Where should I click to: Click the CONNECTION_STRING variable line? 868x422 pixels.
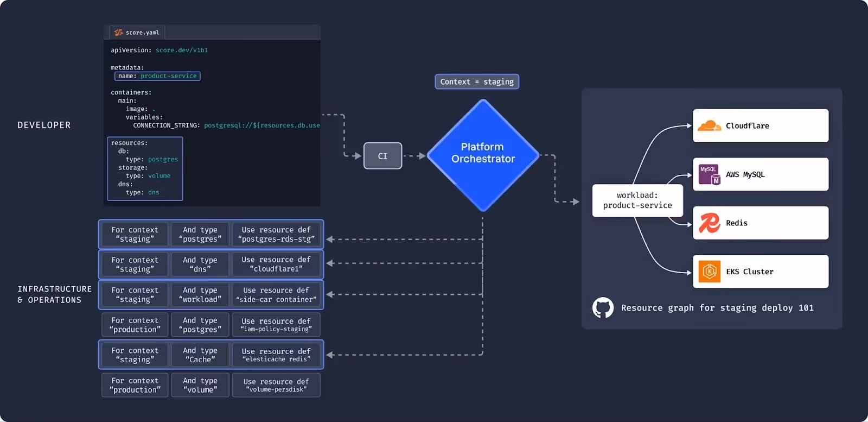(226, 125)
